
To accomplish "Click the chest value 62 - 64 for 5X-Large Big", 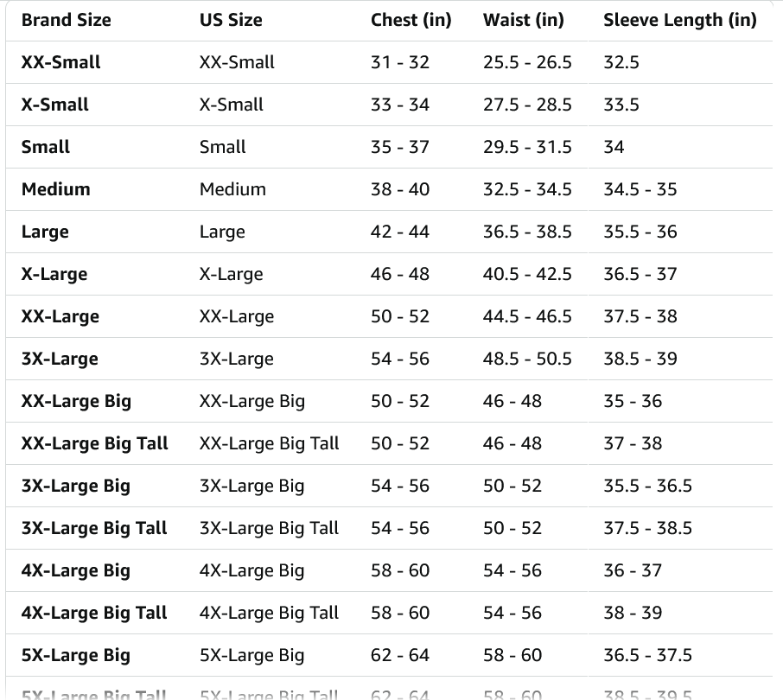I will 399,655.
